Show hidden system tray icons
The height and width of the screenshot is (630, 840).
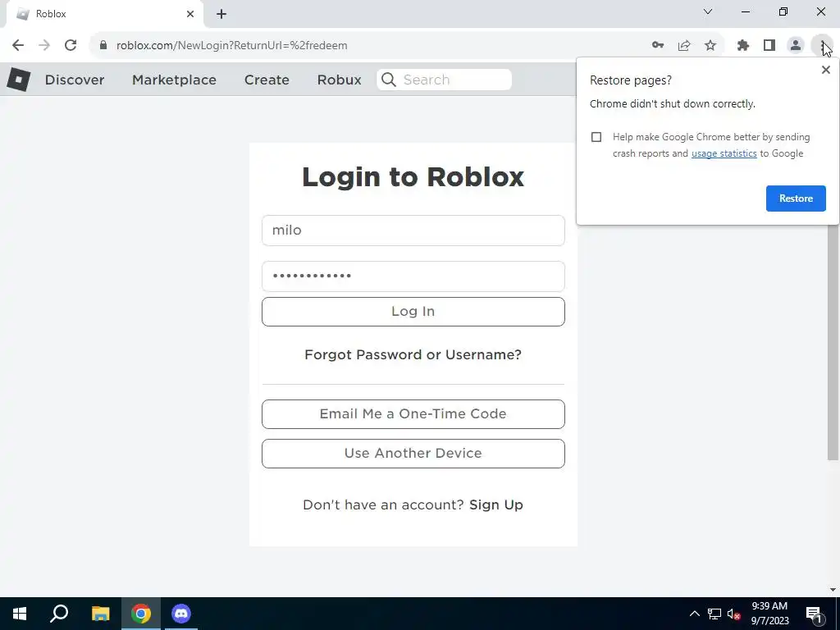click(x=694, y=614)
